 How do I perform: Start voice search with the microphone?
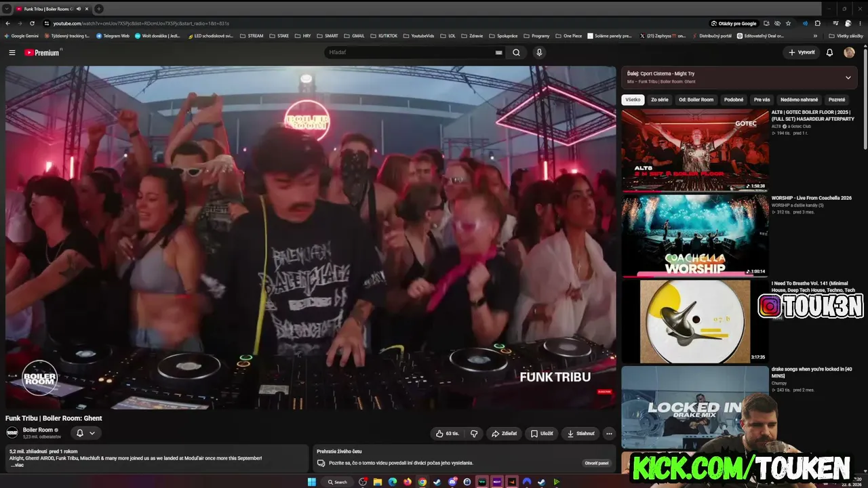[539, 52]
